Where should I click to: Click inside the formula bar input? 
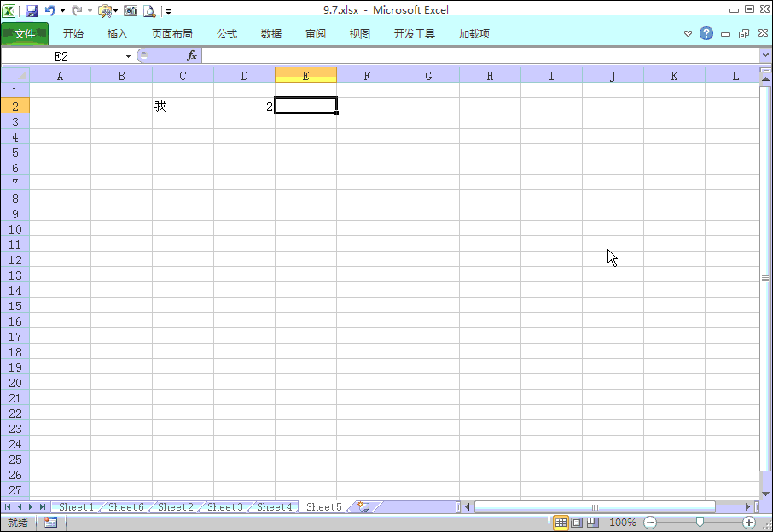click(480, 56)
